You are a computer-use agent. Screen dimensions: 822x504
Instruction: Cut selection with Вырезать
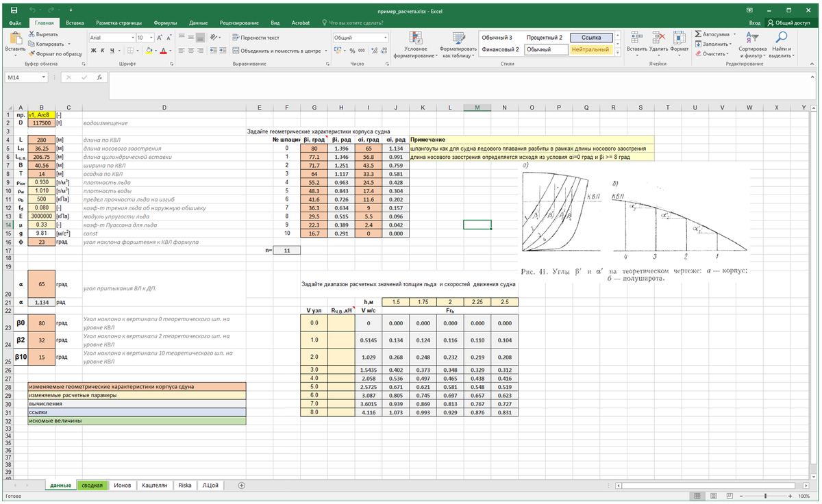(x=42, y=34)
